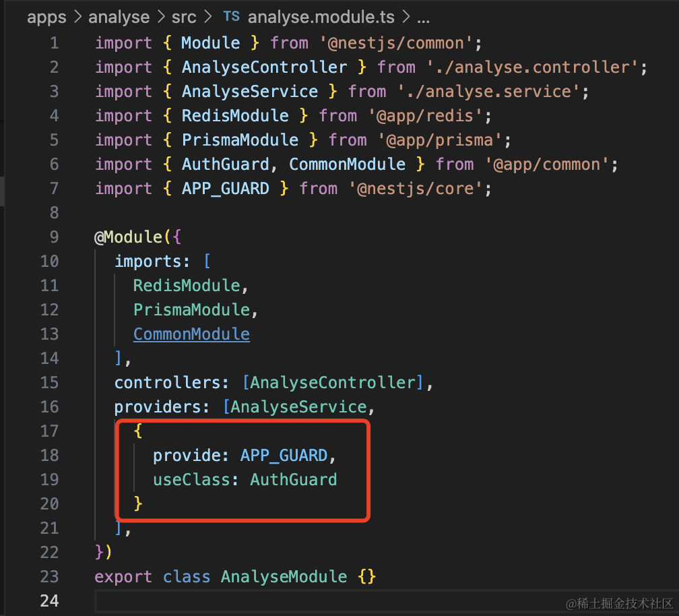This screenshot has width=679, height=616.
Task: Click analyse.module.ts in the breadcrumb
Action: pos(319,17)
